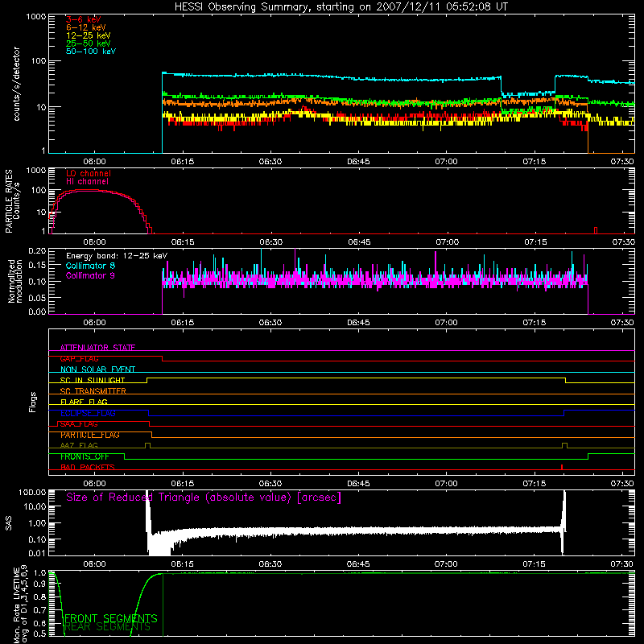Click the NON_SOLAR_EVENT flag label

click(97, 369)
